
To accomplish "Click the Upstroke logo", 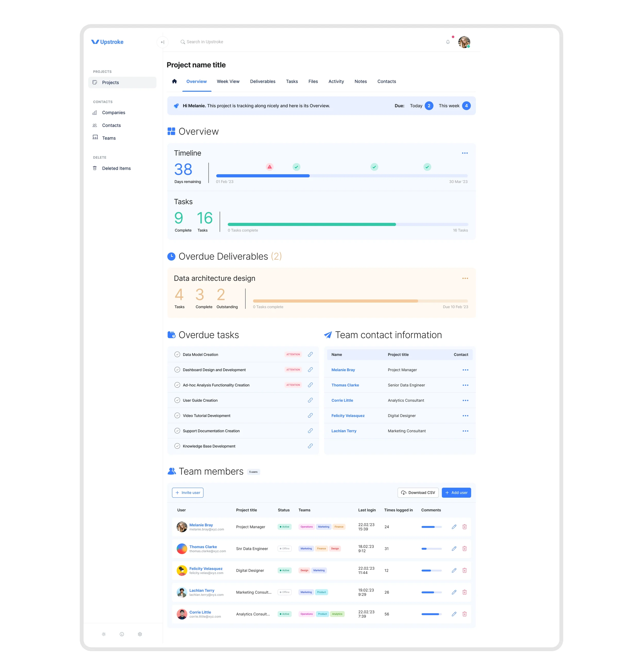I will [x=107, y=42].
